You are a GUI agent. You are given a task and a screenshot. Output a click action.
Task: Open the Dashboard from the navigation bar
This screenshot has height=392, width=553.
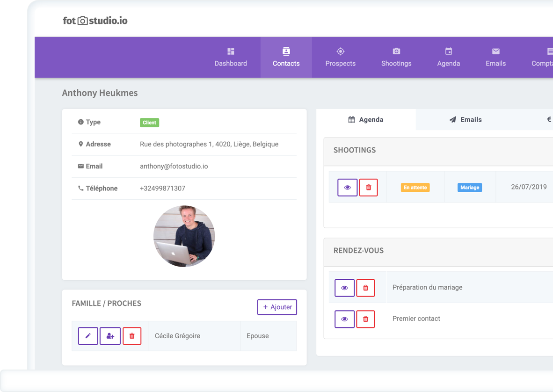(231, 57)
